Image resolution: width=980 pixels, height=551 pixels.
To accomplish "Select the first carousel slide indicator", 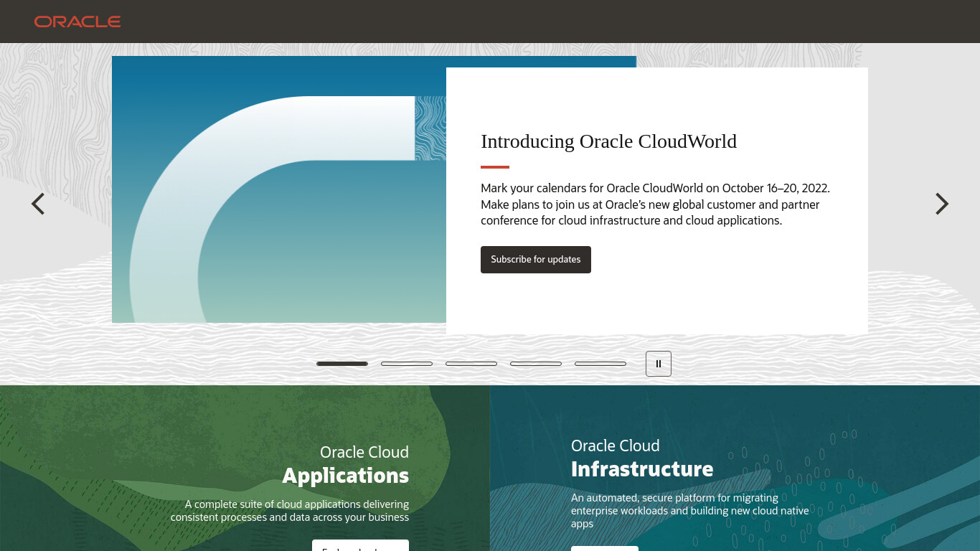I will [x=342, y=364].
